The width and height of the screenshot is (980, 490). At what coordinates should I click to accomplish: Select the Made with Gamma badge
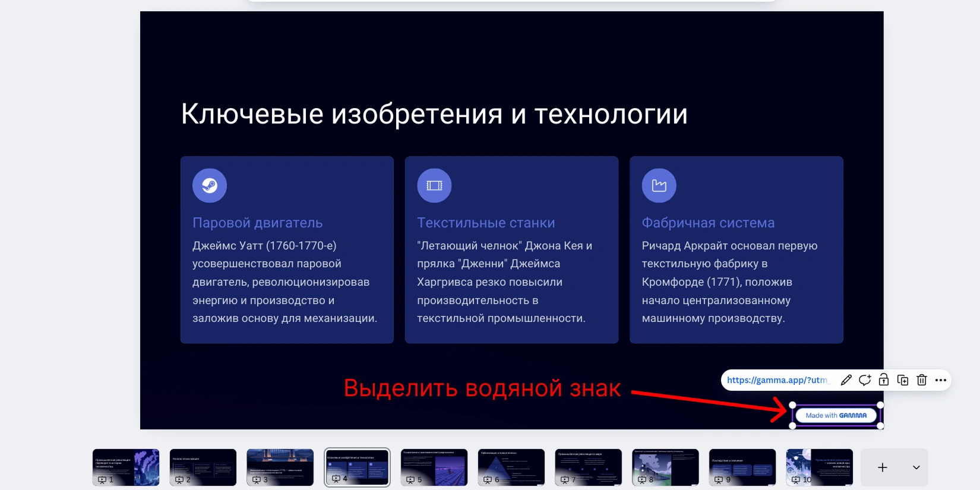(x=836, y=415)
